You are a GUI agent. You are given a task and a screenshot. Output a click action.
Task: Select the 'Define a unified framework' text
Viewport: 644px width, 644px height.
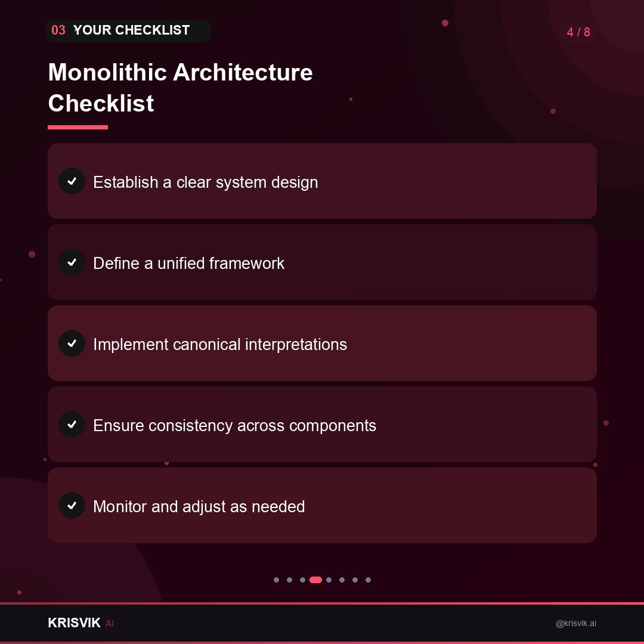click(x=189, y=264)
